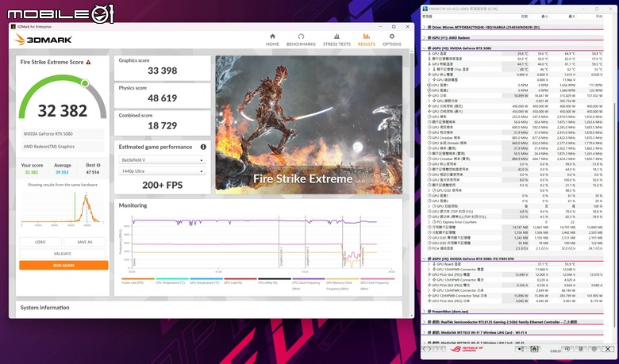Click the orange RUN AGAIN button
Viewport: 619px width, 364px height.
tap(63, 266)
